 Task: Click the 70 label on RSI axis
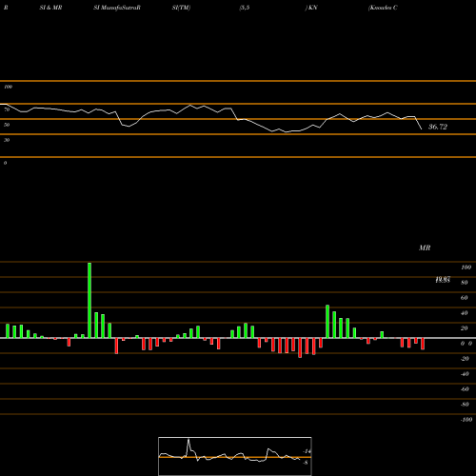click(x=7, y=109)
